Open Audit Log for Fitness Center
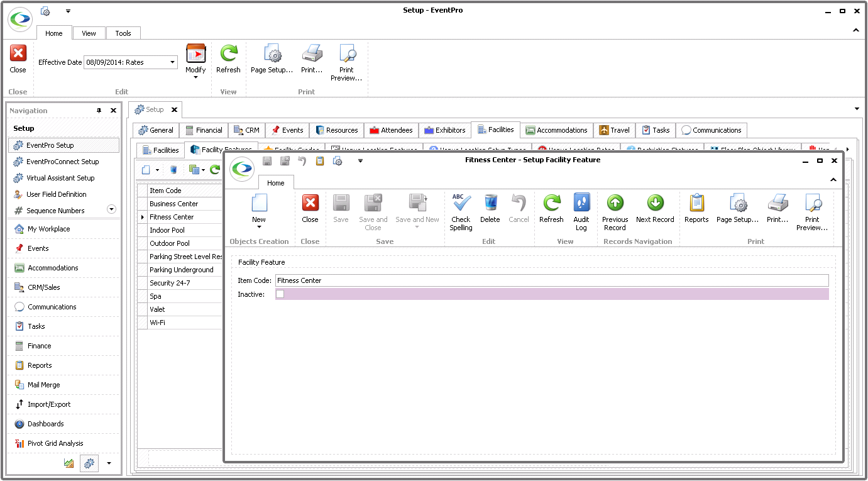Viewport: 868px width, 481px height. click(x=581, y=212)
